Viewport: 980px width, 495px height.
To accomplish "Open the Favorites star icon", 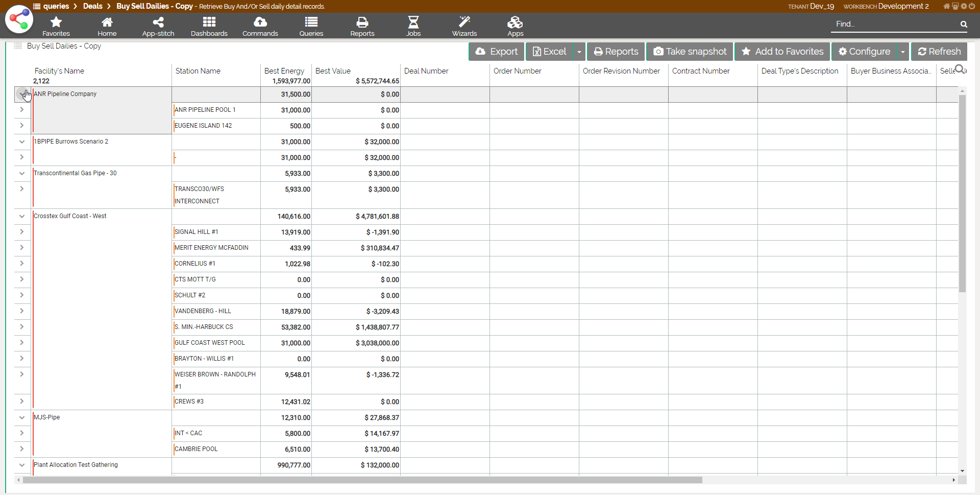I will (56, 22).
